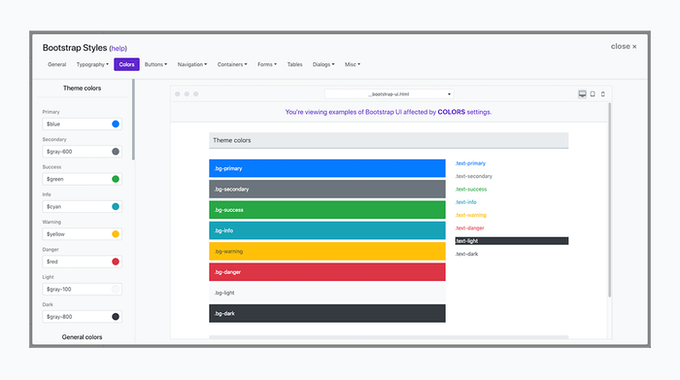This screenshot has width=680, height=380.
Task: Click the .bg-info cyan bar
Action: pyautogui.click(x=327, y=230)
